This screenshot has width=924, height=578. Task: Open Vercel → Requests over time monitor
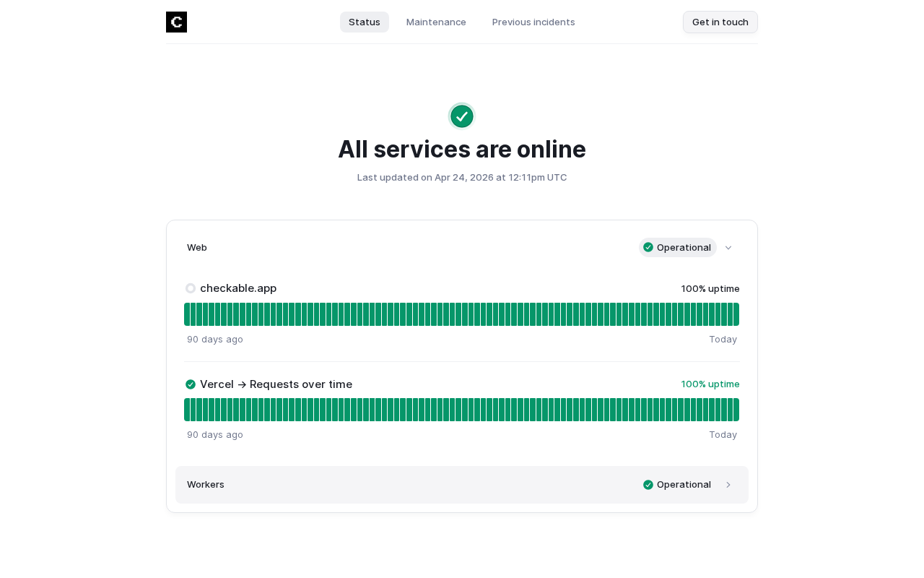[x=276, y=384]
